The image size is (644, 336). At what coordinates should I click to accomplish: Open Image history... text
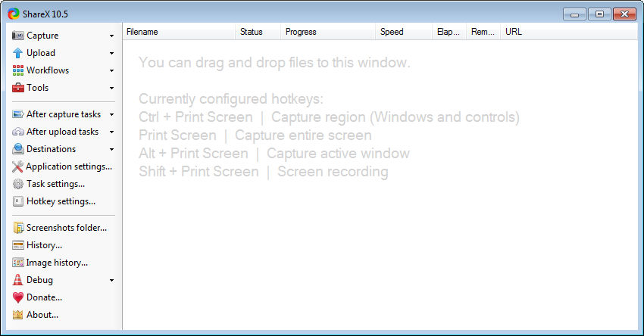coord(57,263)
